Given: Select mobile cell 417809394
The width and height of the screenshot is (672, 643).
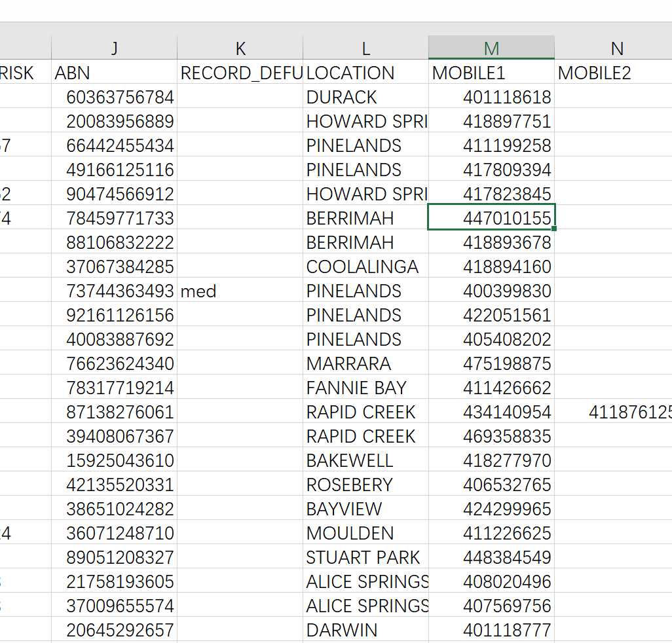Looking at the screenshot, I should (491, 169).
